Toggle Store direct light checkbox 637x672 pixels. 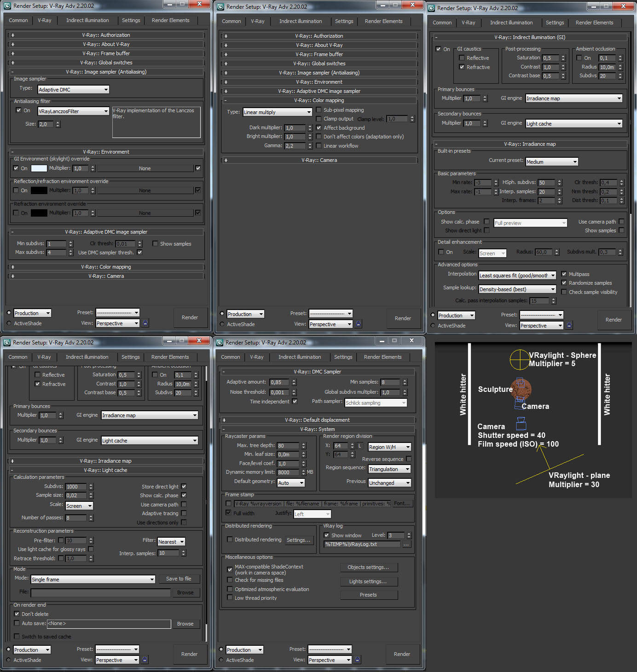(x=184, y=487)
